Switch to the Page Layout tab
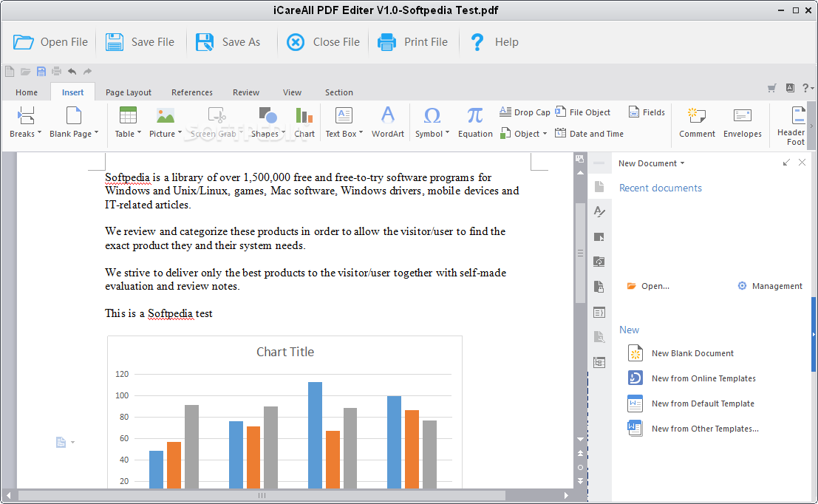 (129, 92)
